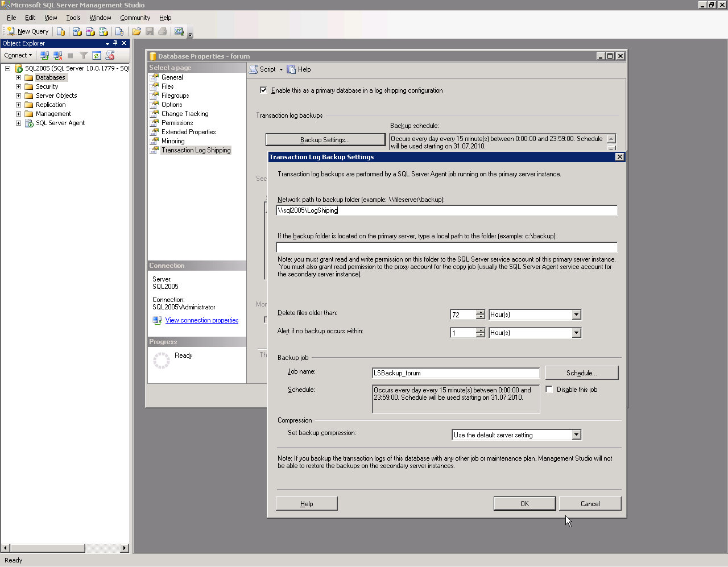Viewport: 728px width, 567px height.
Task: Click the local backup folder path field
Action: [x=446, y=247]
